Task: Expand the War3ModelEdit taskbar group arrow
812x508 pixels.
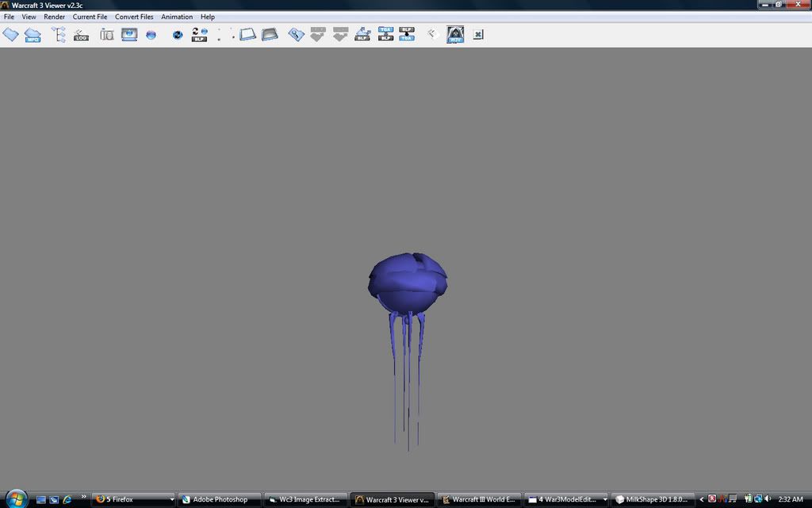Action: [x=605, y=500]
